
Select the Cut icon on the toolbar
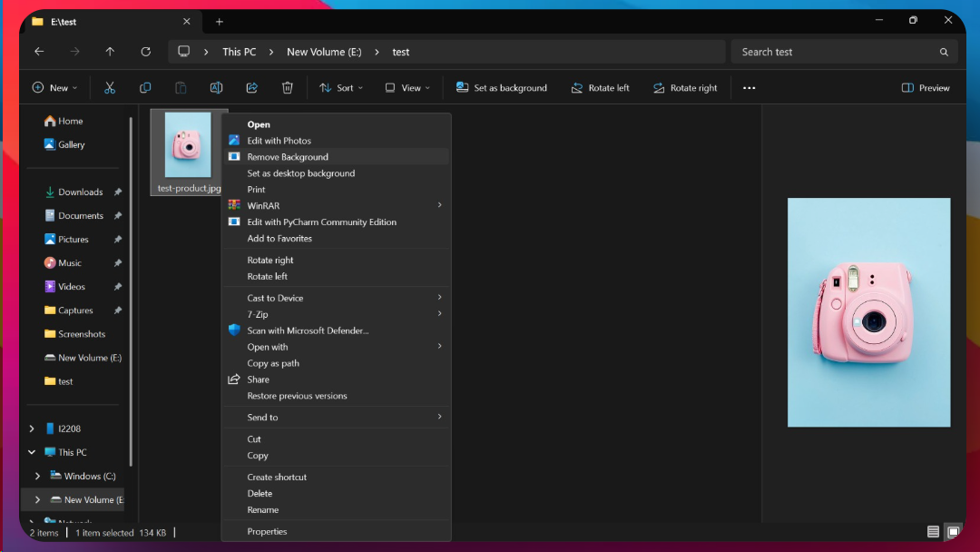[x=110, y=87]
